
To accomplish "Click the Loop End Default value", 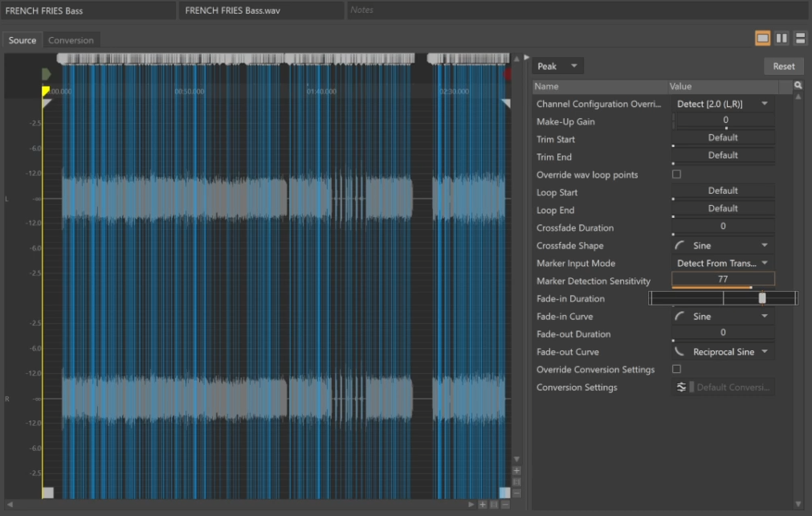I will (x=723, y=209).
